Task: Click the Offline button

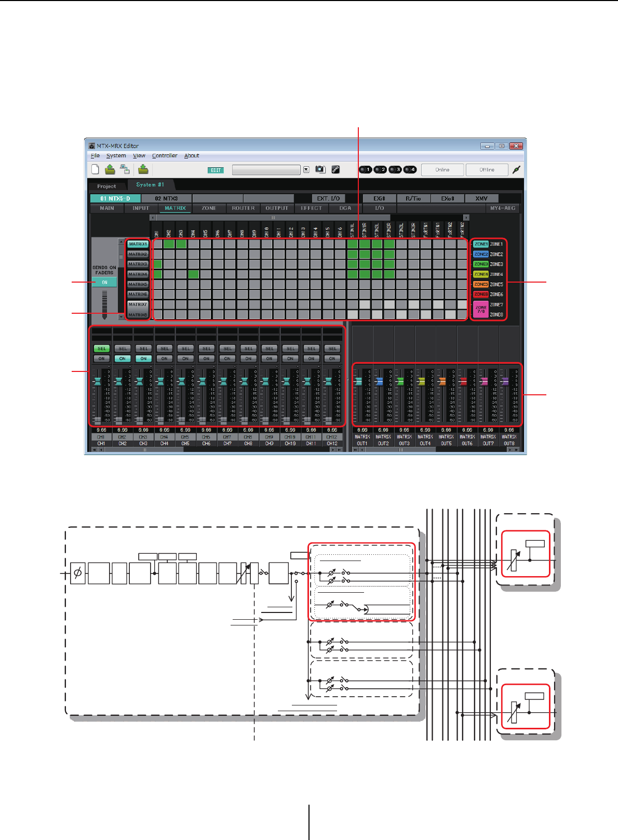Action: point(487,170)
